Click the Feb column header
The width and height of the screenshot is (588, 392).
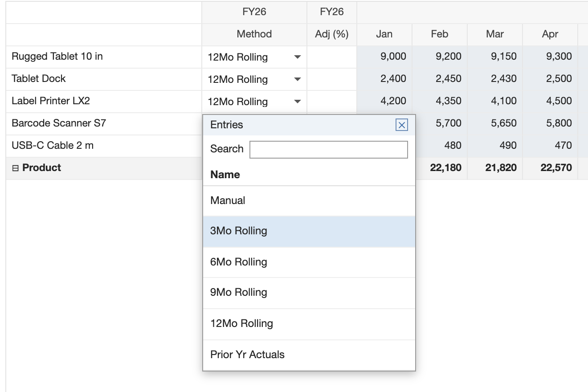pos(440,34)
